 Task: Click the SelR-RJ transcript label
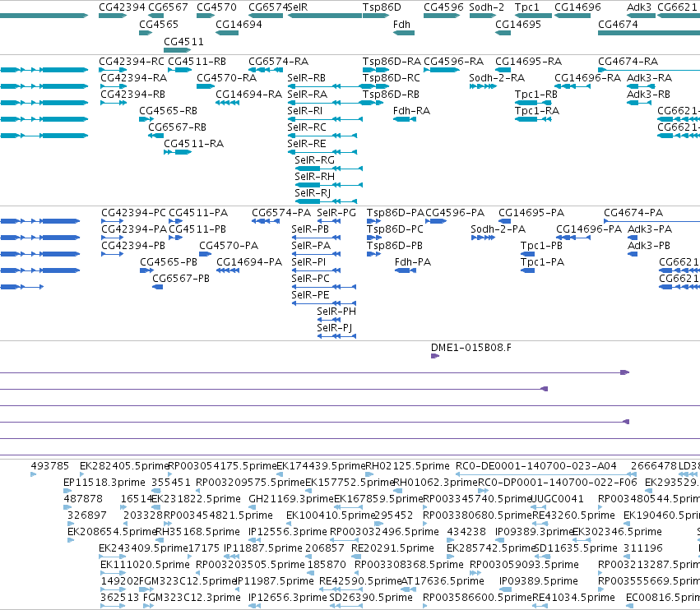tap(313, 194)
